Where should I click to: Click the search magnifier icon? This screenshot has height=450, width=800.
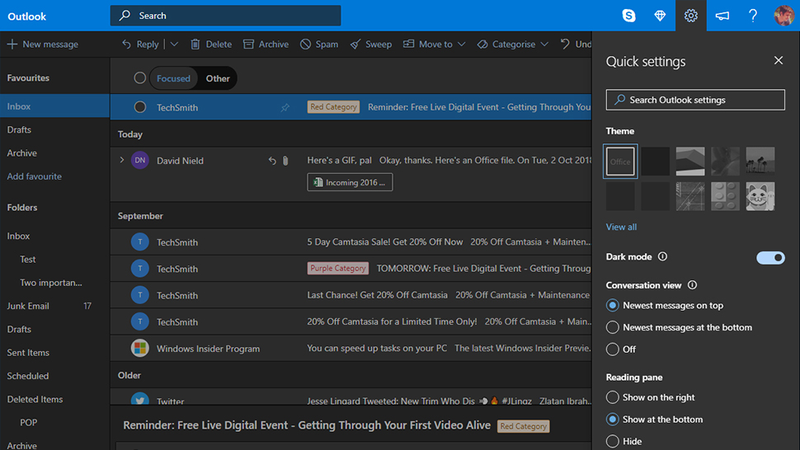124,15
